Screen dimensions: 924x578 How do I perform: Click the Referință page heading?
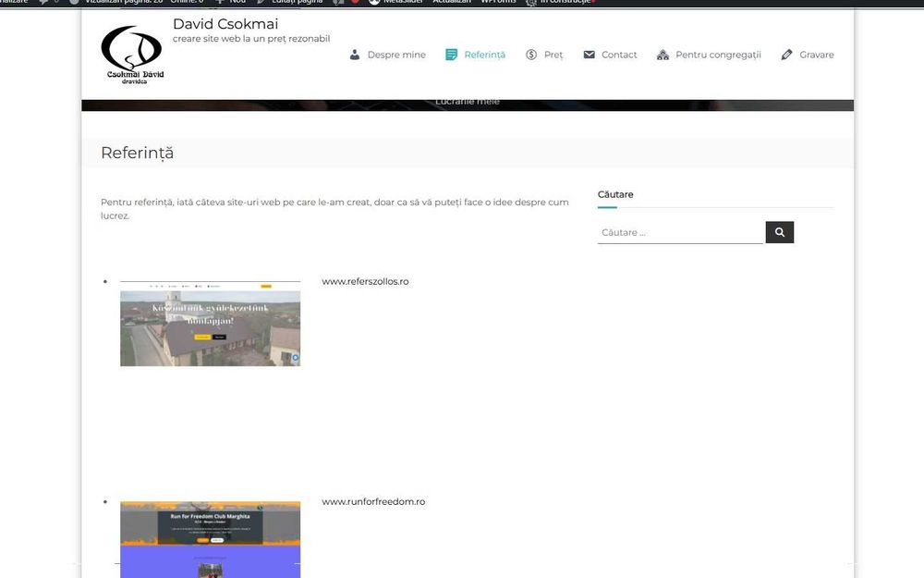pyautogui.click(x=138, y=153)
